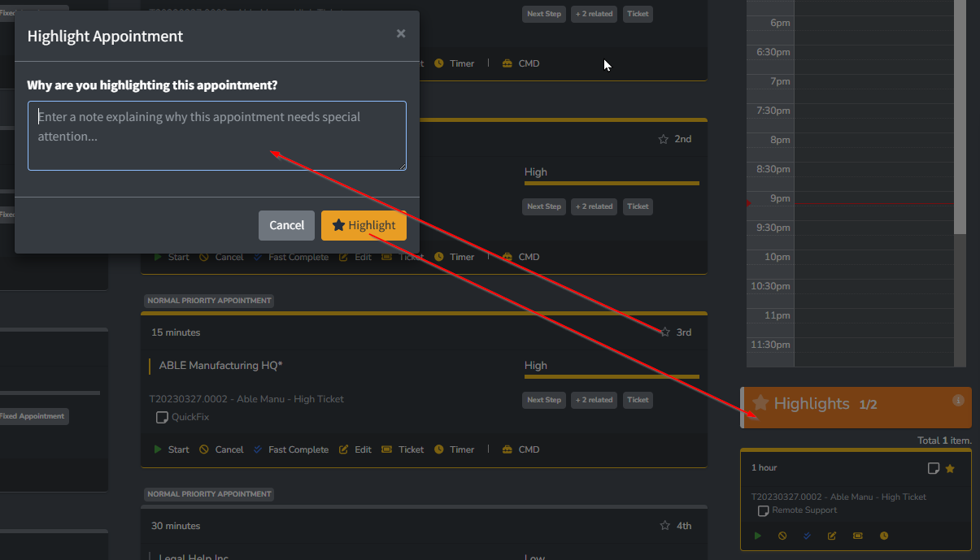Click the ticket icon in highlighted 1 hour card
This screenshot has height=560, width=980.
[858, 536]
